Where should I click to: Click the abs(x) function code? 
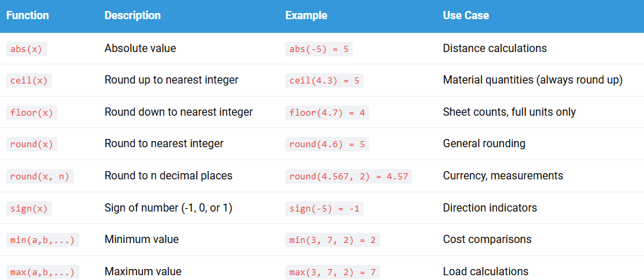27,49
